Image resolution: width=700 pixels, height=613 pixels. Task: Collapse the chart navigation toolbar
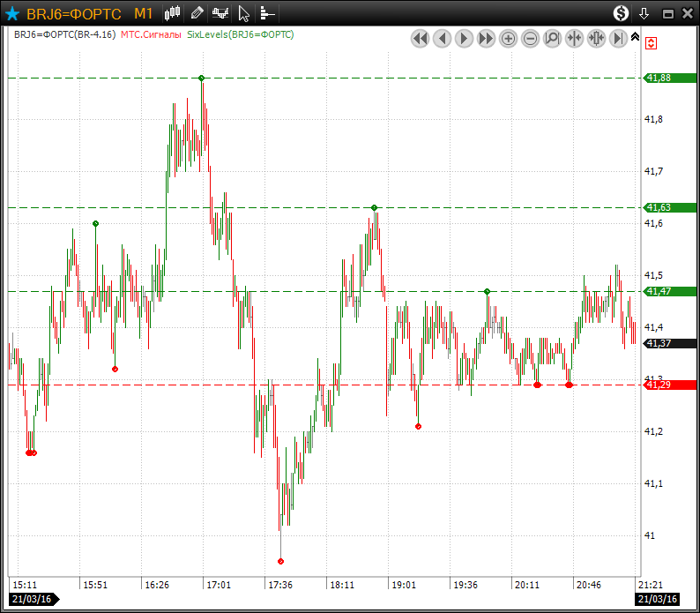tap(635, 38)
